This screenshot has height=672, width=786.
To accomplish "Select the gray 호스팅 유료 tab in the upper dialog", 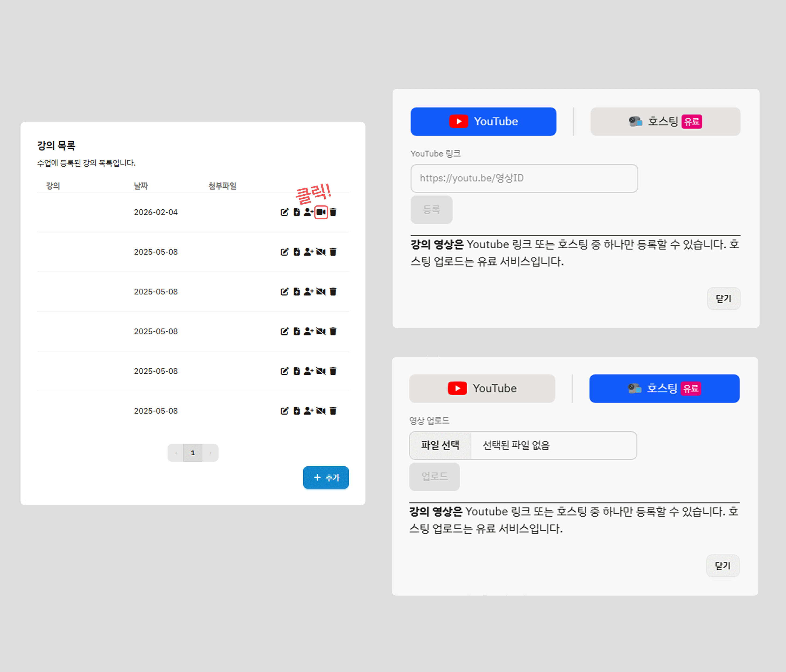I will 665,121.
